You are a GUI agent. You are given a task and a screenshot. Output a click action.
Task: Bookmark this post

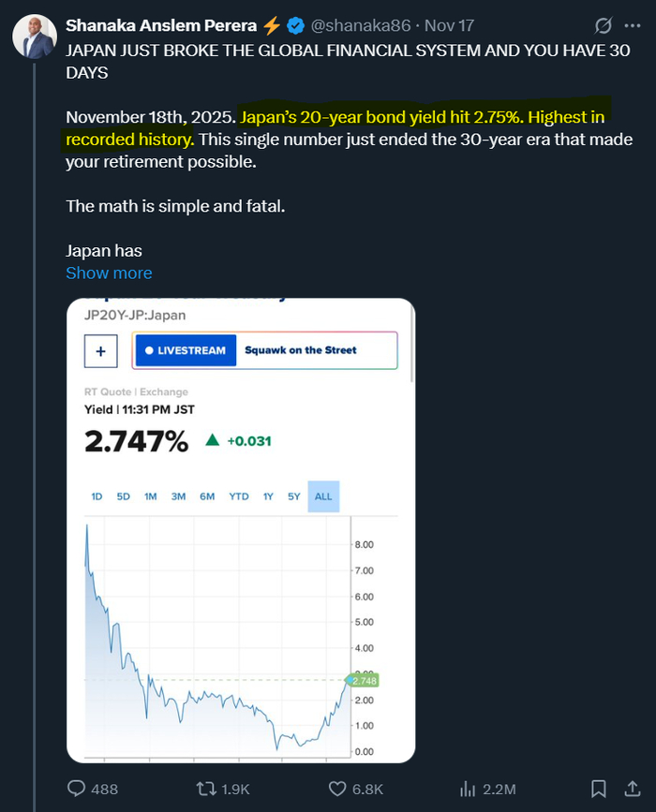point(597,789)
